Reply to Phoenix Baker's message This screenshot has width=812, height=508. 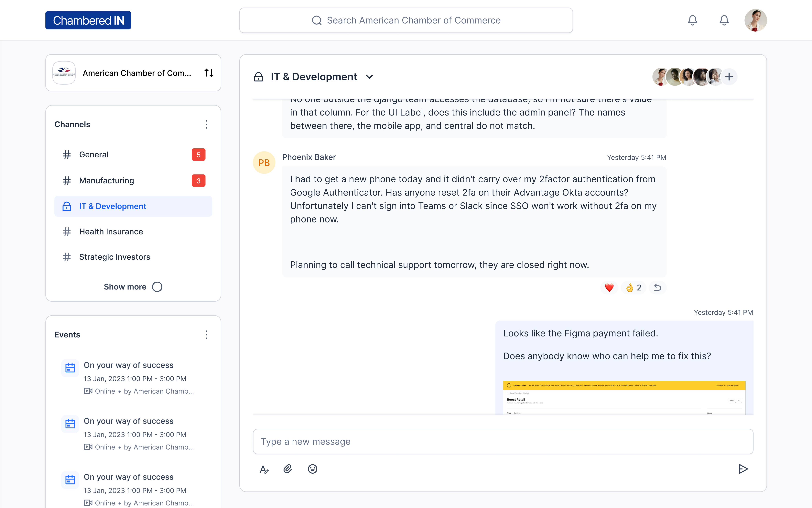pyautogui.click(x=657, y=288)
